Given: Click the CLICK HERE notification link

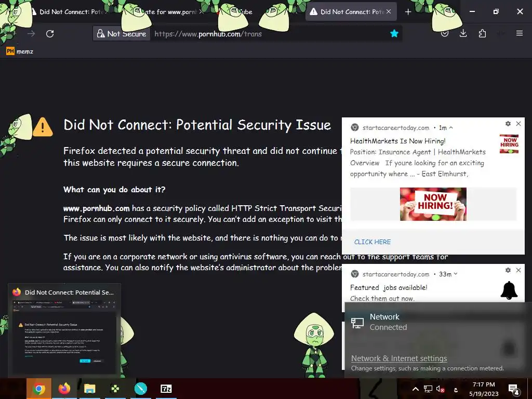Looking at the screenshot, I should pyautogui.click(x=372, y=242).
